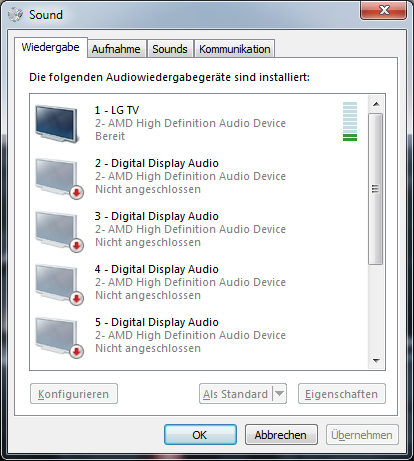Close the Sound dialog window
This screenshot has height=461, width=414.
384,10
